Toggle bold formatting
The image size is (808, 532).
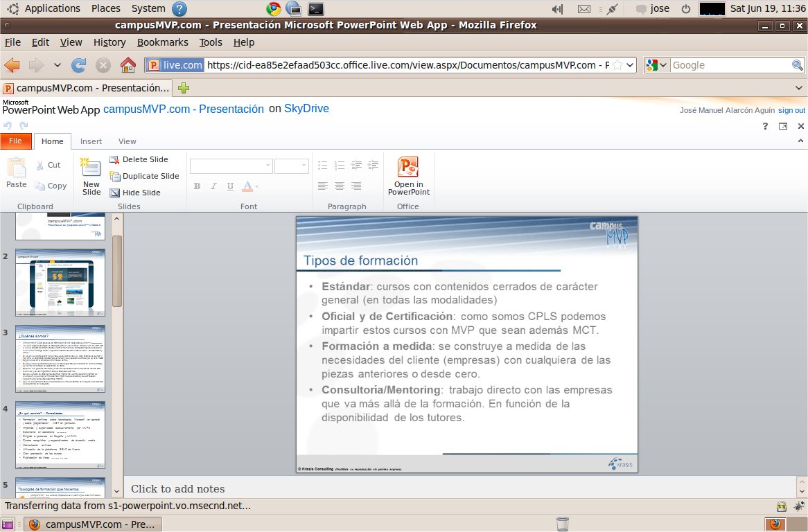pyautogui.click(x=197, y=186)
